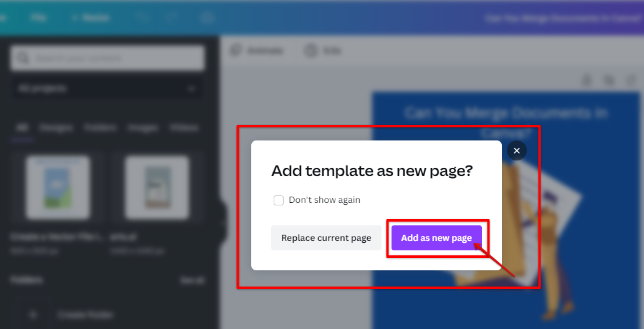The width and height of the screenshot is (644, 329).
Task: Click the Resize option in top bar
Action: coord(90,17)
